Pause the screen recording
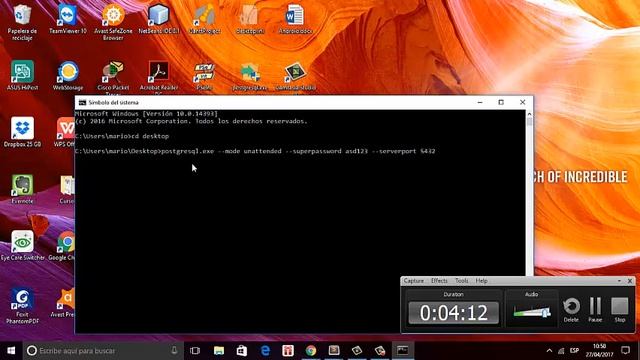This screenshot has width=640, height=360. [595, 310]
